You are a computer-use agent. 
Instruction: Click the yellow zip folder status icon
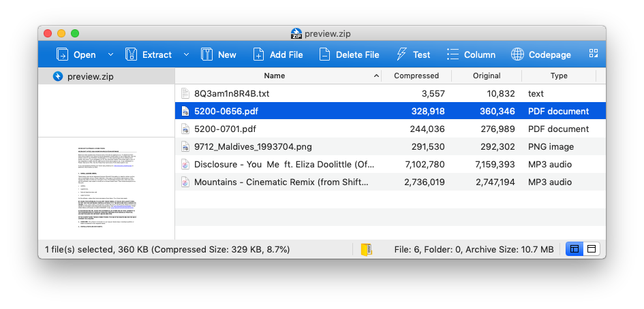[x=367, y=249]
